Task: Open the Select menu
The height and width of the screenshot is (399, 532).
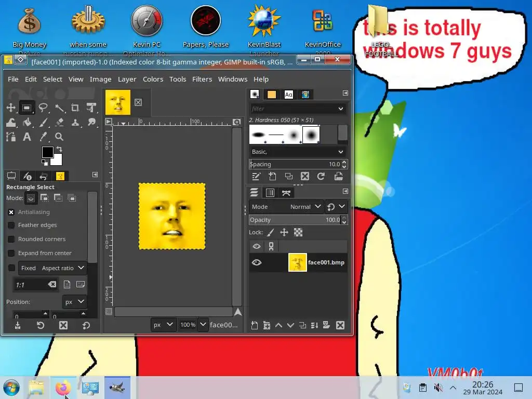Action: pos(52,79)
